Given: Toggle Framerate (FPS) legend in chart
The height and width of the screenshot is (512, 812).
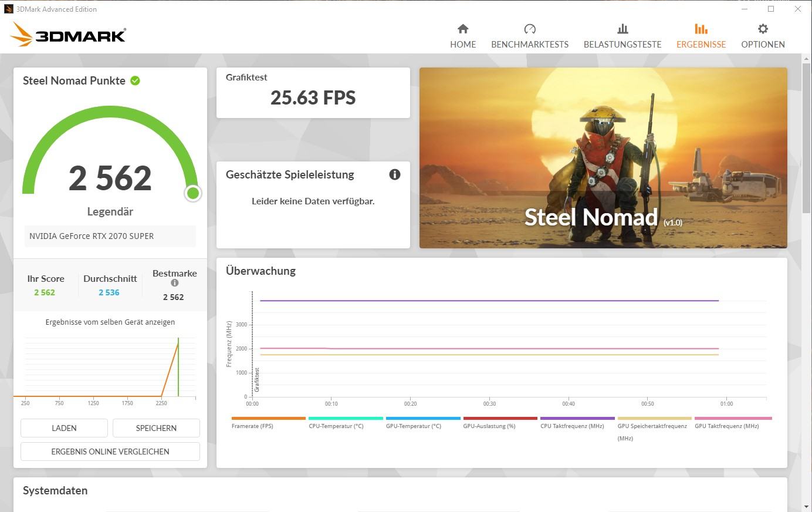Looking at the screenshot, I should click(x=268, y=423).
